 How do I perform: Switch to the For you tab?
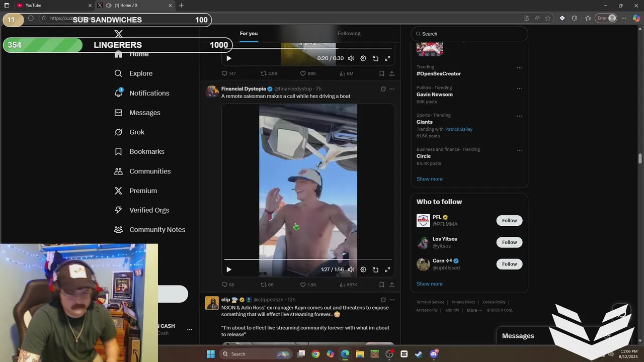[249, 34]
